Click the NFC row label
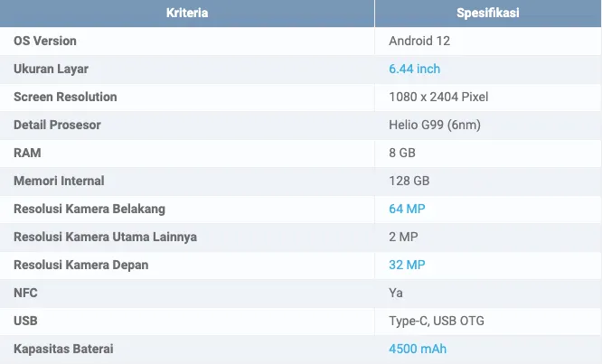This screenshot has width=602, height=364. point(26,293)
